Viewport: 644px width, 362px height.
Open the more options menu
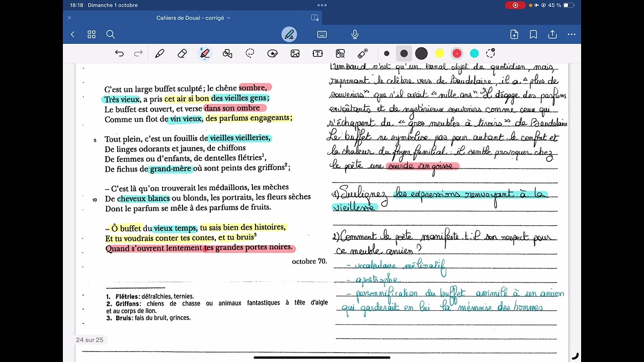coord(572,34)
